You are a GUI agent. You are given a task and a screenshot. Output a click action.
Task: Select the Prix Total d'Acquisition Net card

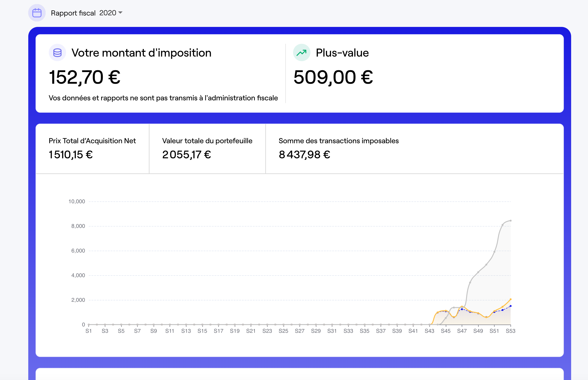click(92, 148)
